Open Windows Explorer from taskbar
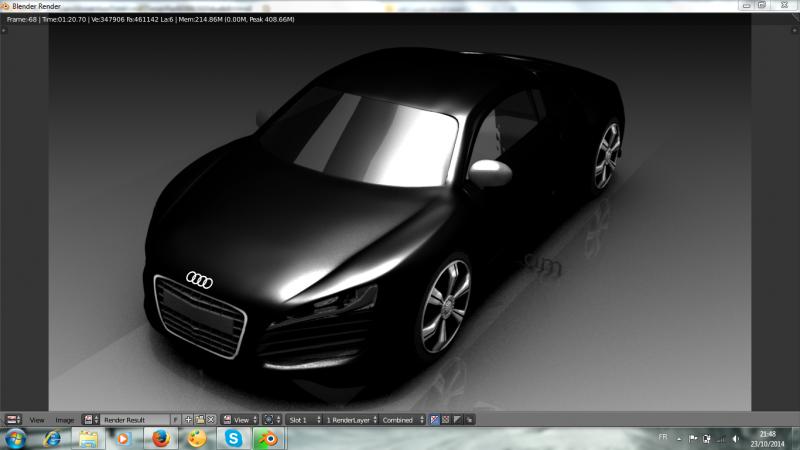 pyautogui.click(x=88, y=439)
